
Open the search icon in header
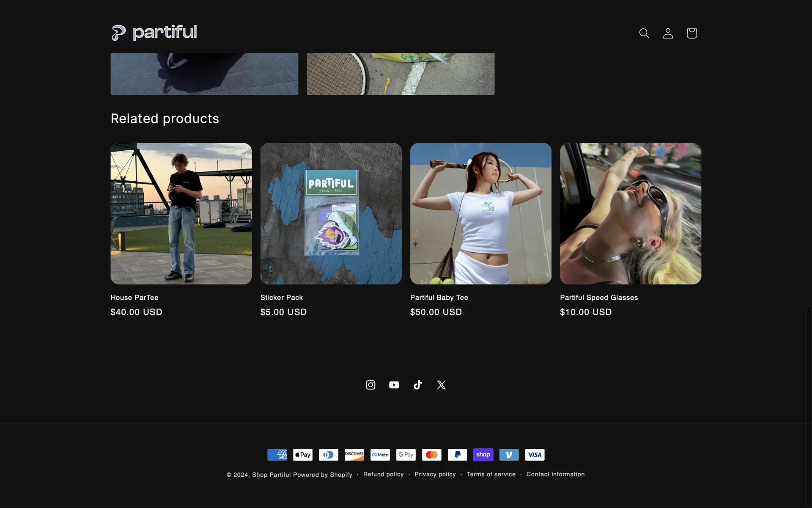point(644,33)
